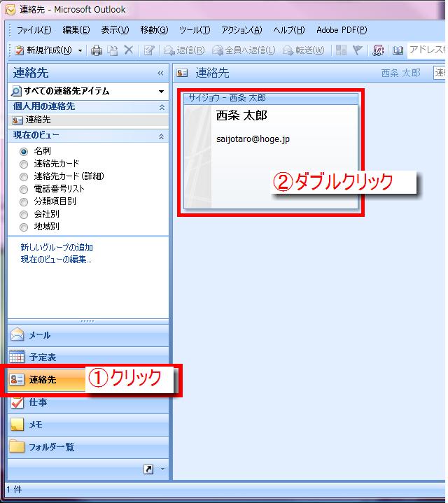The height and width of the screenshot is (503, 448).
Task: Click the follow-up flag icon
Action: tap(358, 50)
